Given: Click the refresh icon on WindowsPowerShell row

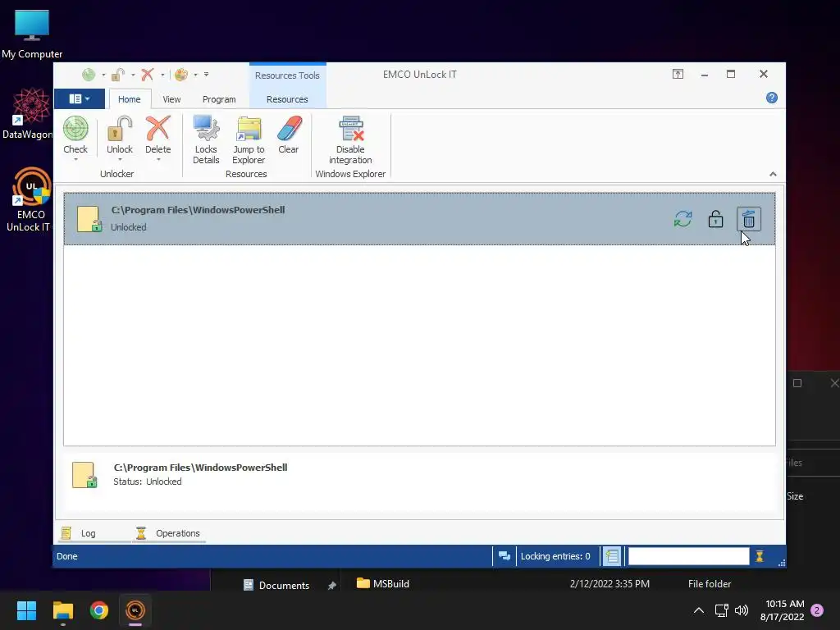Looking at the screenshot, I should [x=683, y=219].
